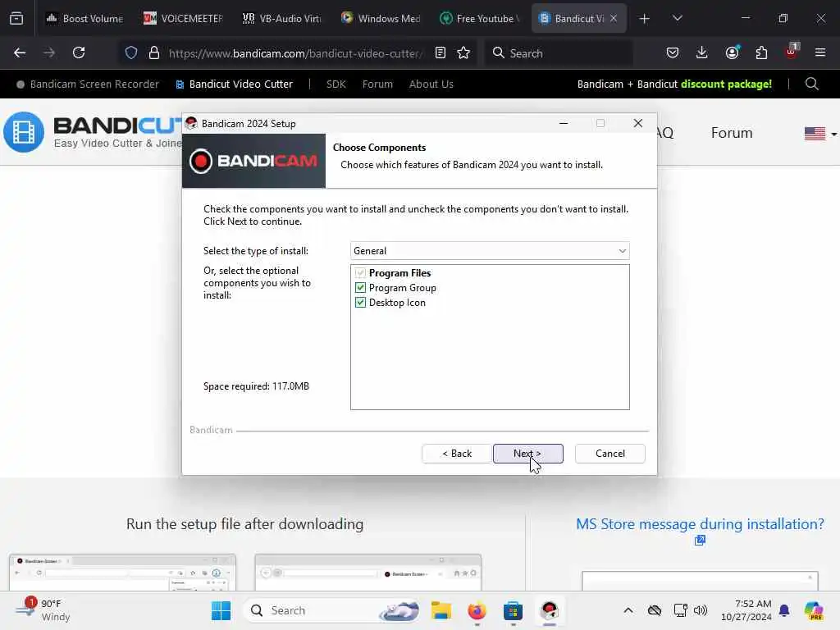Open the large Forum header menu item

(x=731, y=133)
